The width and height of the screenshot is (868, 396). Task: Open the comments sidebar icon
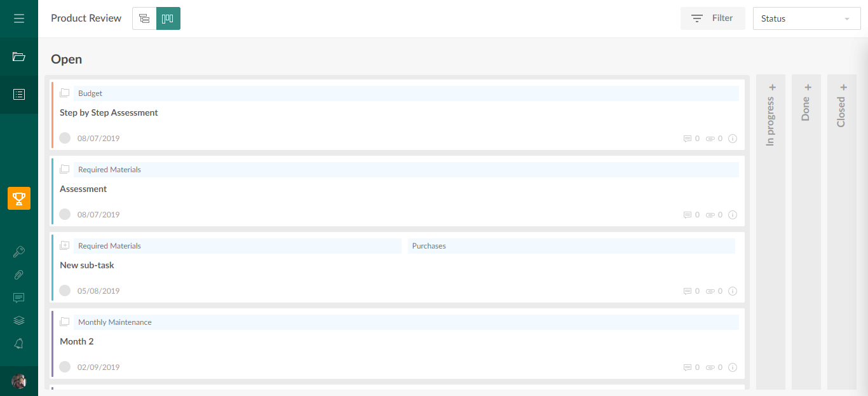pos(19,297)
